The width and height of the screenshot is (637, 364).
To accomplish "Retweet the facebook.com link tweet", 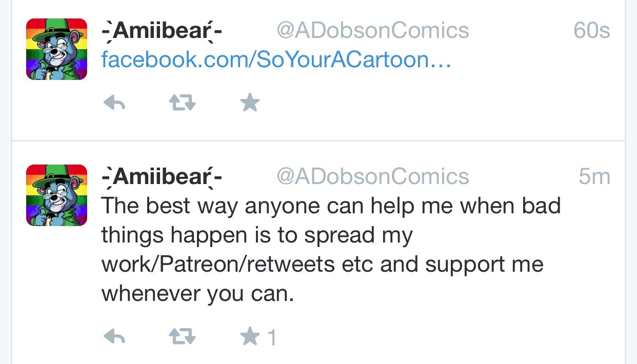I will click(x=183, y=104).
